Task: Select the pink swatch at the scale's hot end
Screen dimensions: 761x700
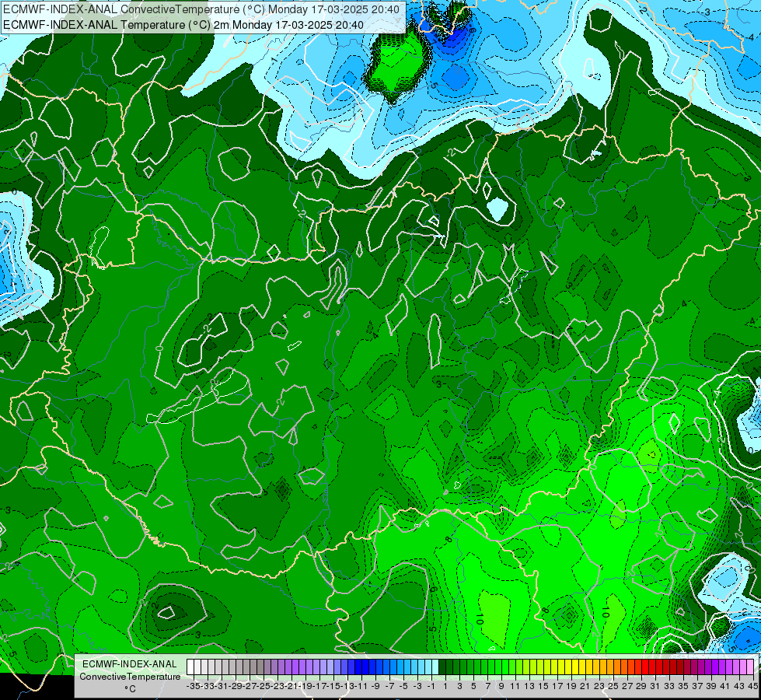Action: point(750,667)
